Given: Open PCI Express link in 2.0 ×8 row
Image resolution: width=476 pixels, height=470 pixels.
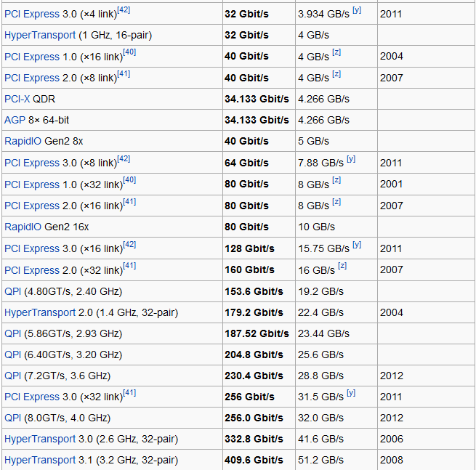Looking at the screenshot, I should (x=32, y=78).
